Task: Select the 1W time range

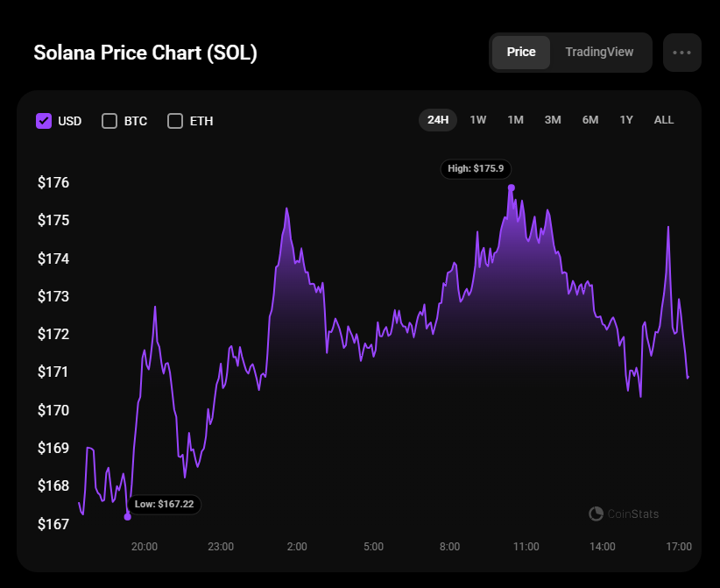Action: [478, 120]
